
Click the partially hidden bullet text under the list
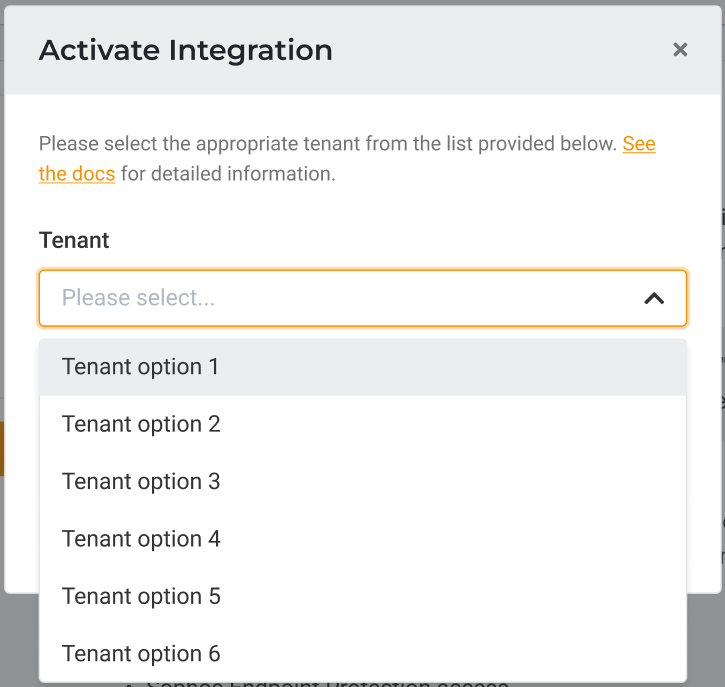(330, 684)
